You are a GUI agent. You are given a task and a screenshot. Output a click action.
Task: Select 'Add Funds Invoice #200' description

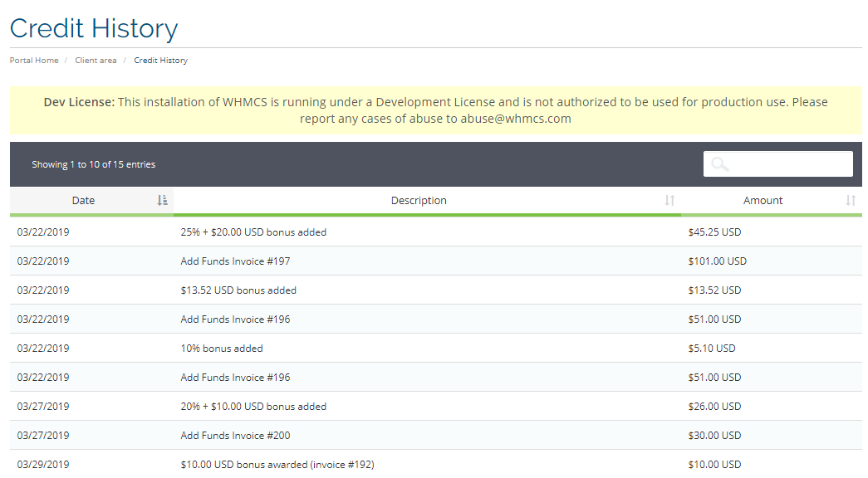tap(235, 436)
